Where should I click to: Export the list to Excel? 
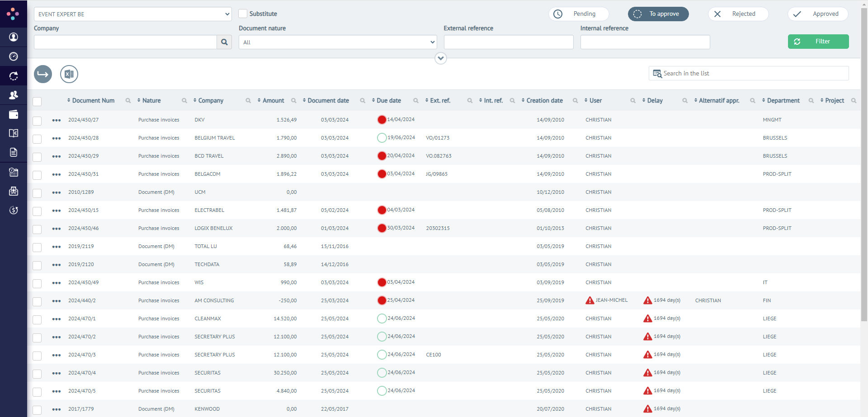69,74
